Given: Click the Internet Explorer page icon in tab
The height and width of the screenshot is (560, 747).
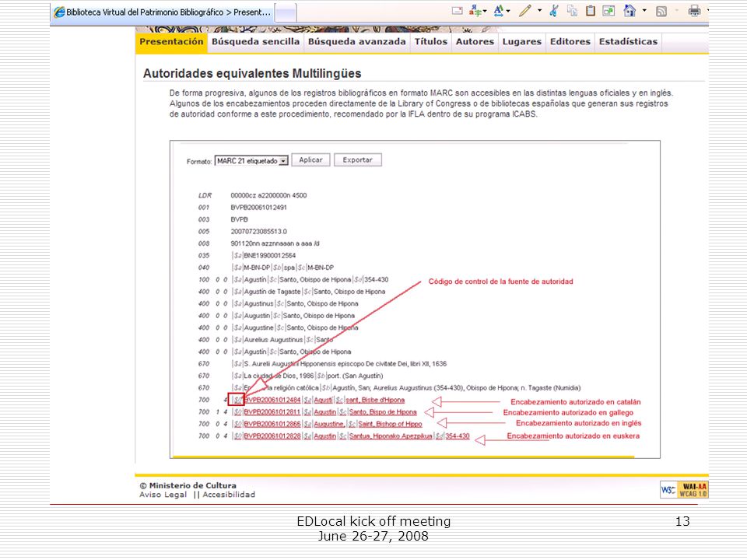Looking at the screenshot, I should click(59, 12).
